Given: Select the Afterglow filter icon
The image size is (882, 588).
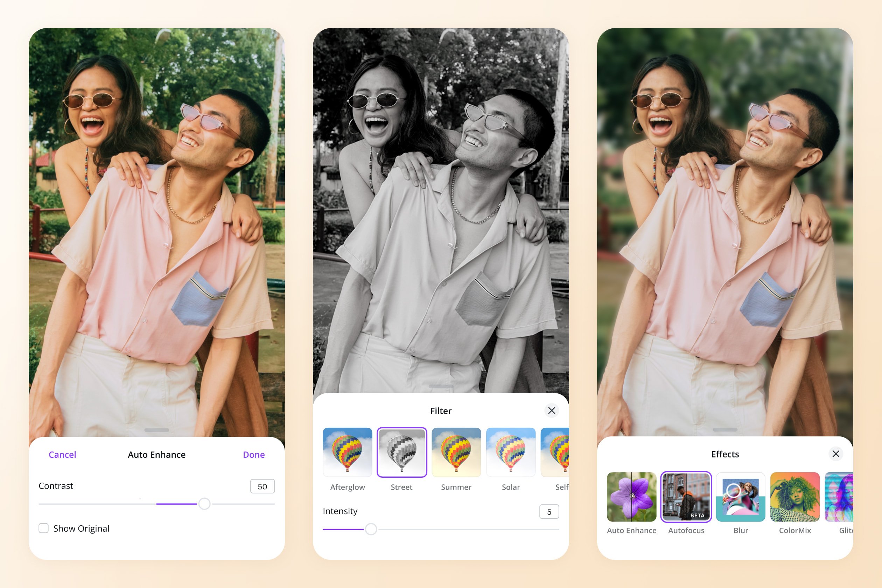Looking at the screenshot, I should point(347,454).
